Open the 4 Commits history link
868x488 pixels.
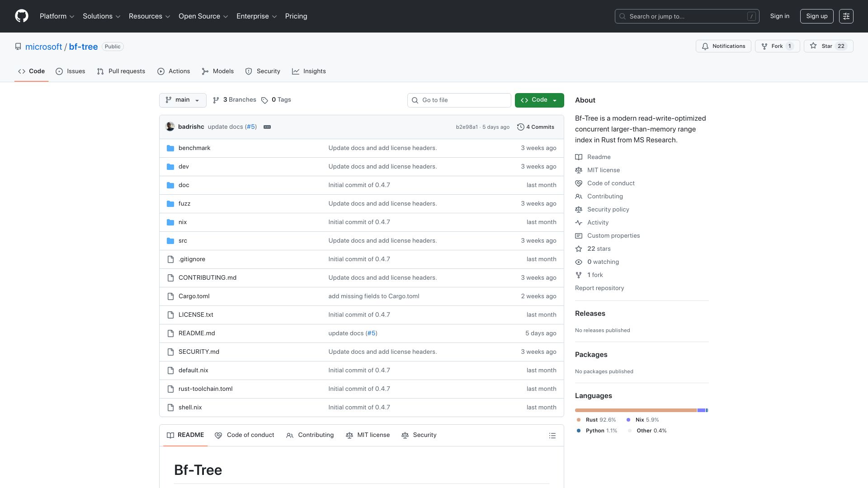(536, 127)
